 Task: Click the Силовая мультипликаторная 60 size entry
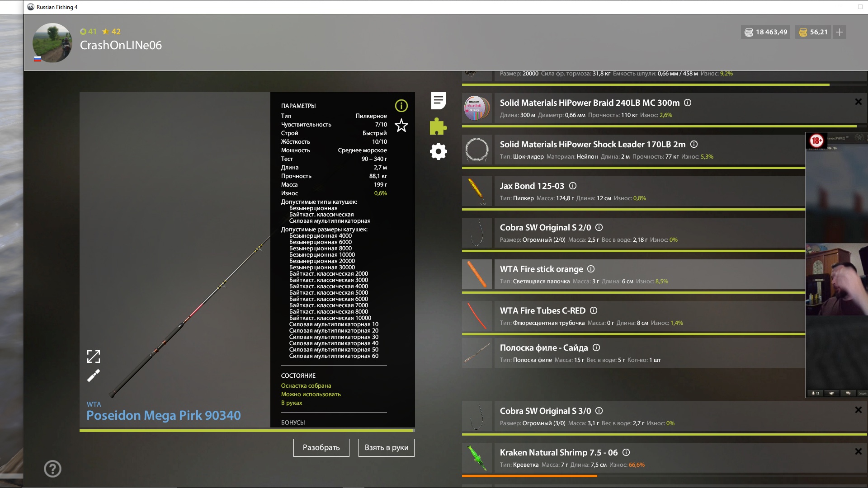click(334, 356)
